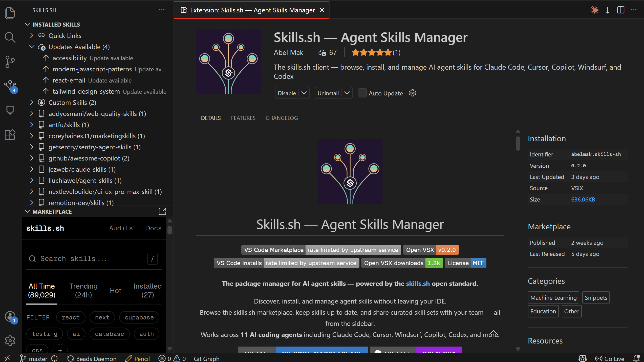
Task: Open the SKILLS.SH panel more actions menu
Action: click(x=162, y=10)
